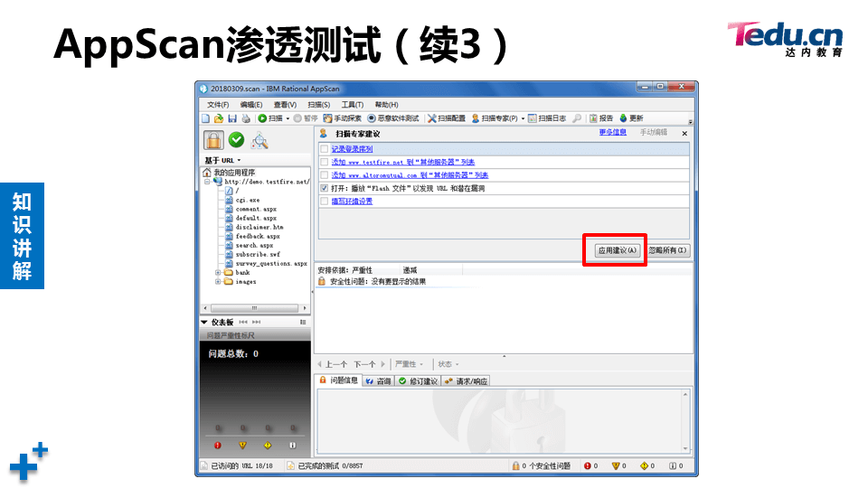This screenshot has width=868, height=488.
Task: Select default.aspx in the tree
Action: 256,218
